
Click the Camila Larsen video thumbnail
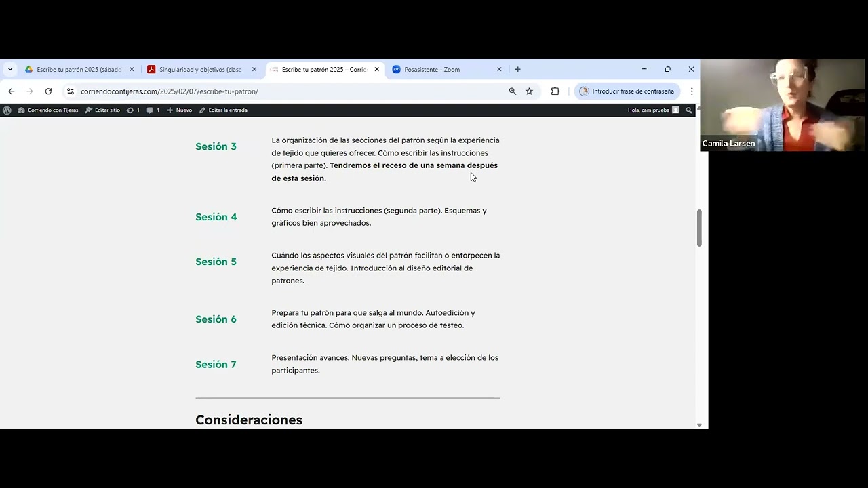(784, 105)
